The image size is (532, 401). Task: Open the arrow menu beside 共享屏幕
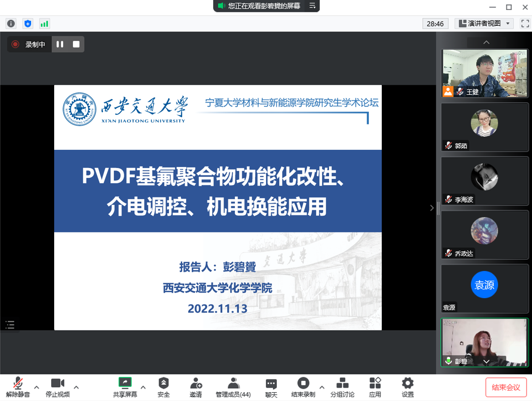click(x=143, y=387)
